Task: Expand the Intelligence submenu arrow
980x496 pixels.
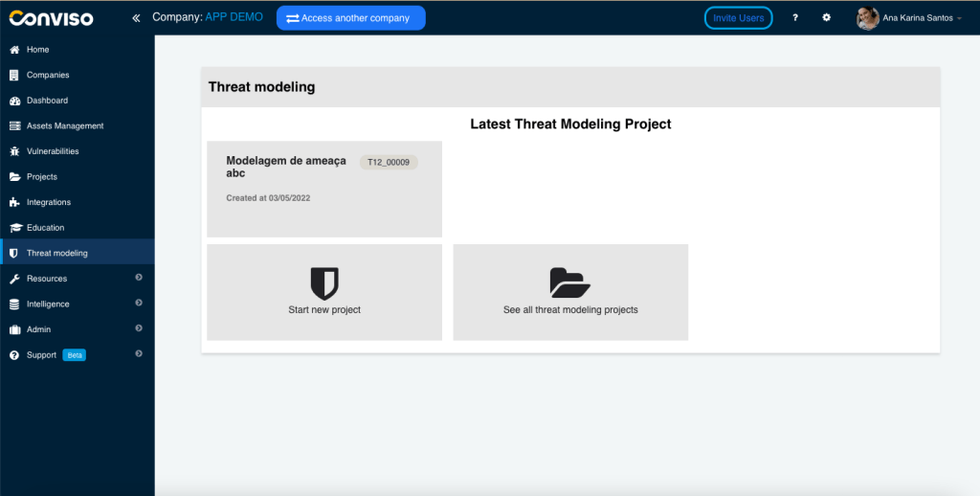Action: pyautogui.click(x=139, y=303)
